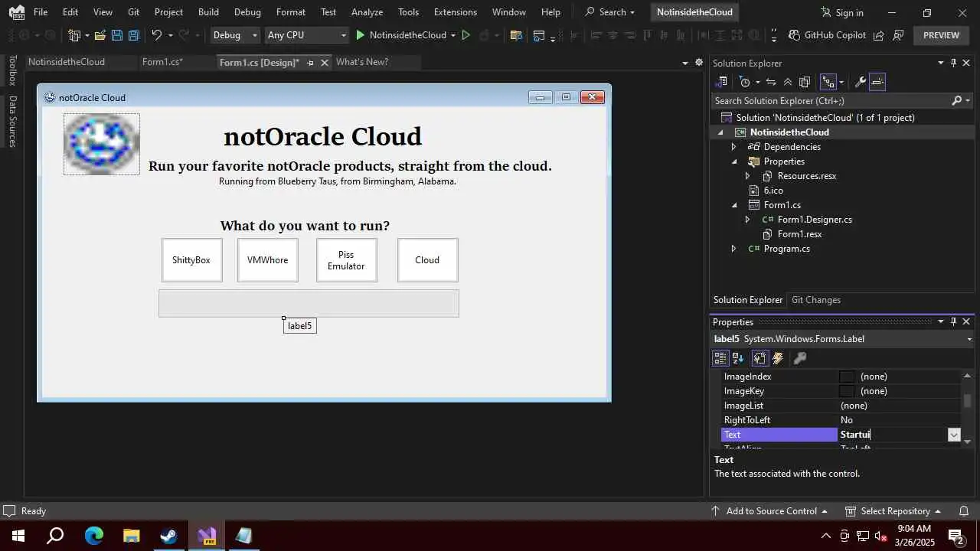This screenshot has width=980, height=551.
Task: Click the Property Pages key icon
Action: point(799,358)
